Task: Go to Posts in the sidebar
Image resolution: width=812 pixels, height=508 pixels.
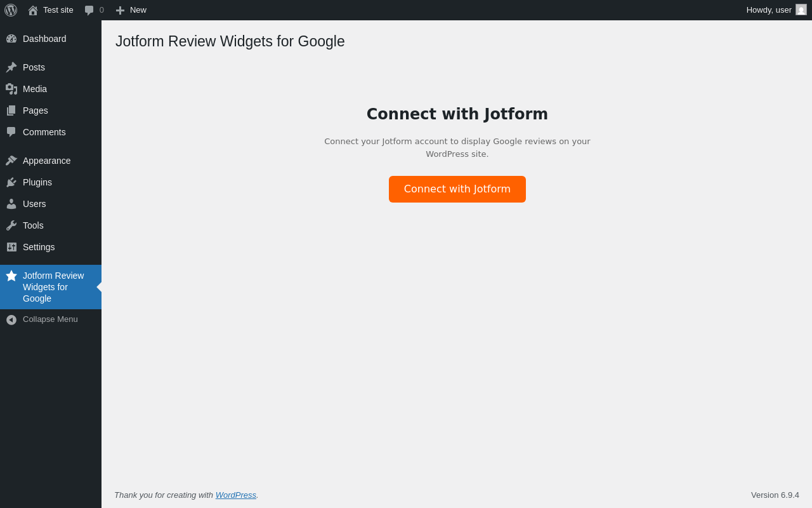Action: (51, 67)
